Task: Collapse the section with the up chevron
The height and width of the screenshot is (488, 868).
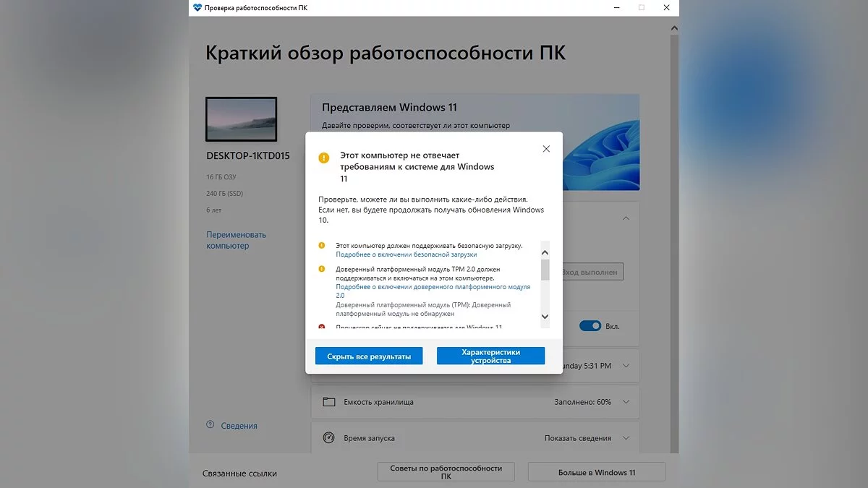Action: point(626,218)
